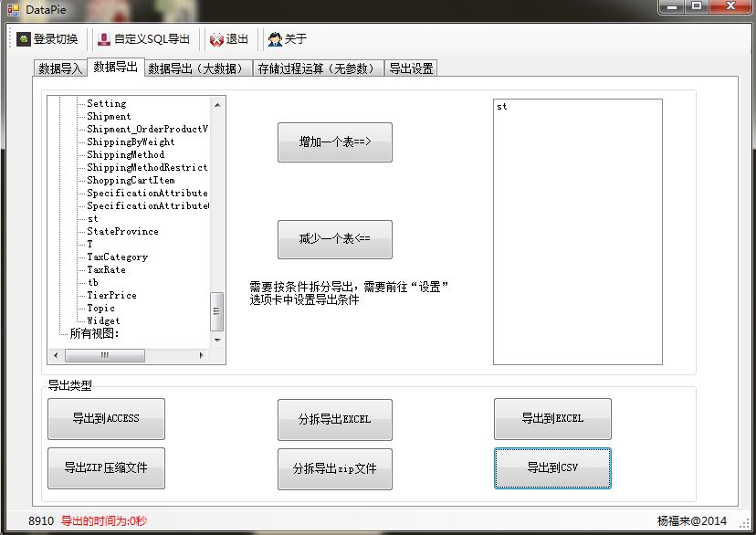This screenshot has height=535, width=756.
Task: Click the 自定义SQL导出 toolbar icon
Action: click(x=104, y=39)
